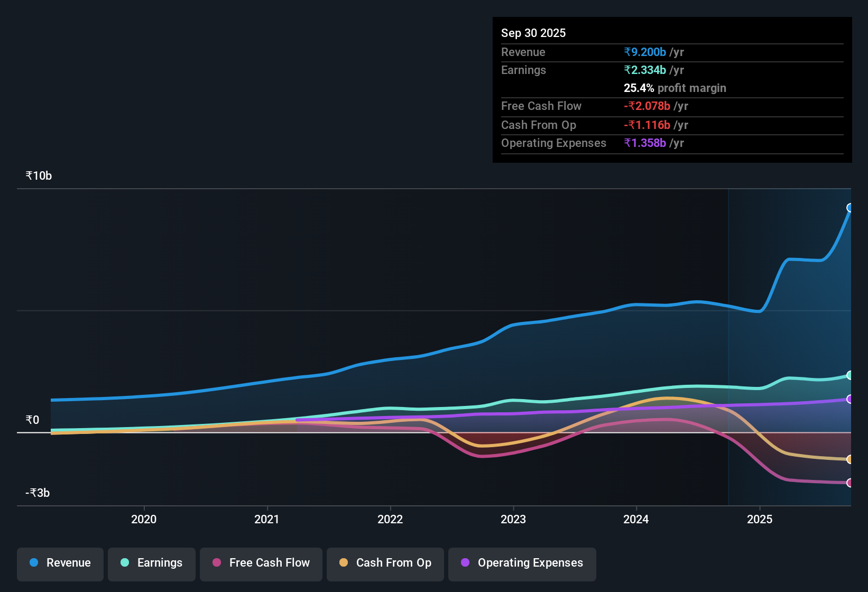Click the Free Cash Flow endpoint marker
The image size is (868, 592).
point(850,483)
